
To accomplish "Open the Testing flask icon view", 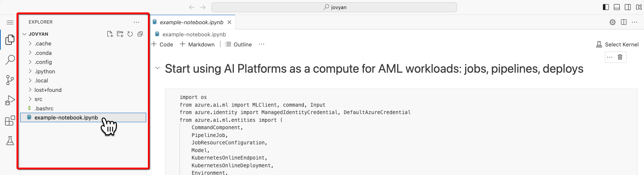I will click(10, 141).
